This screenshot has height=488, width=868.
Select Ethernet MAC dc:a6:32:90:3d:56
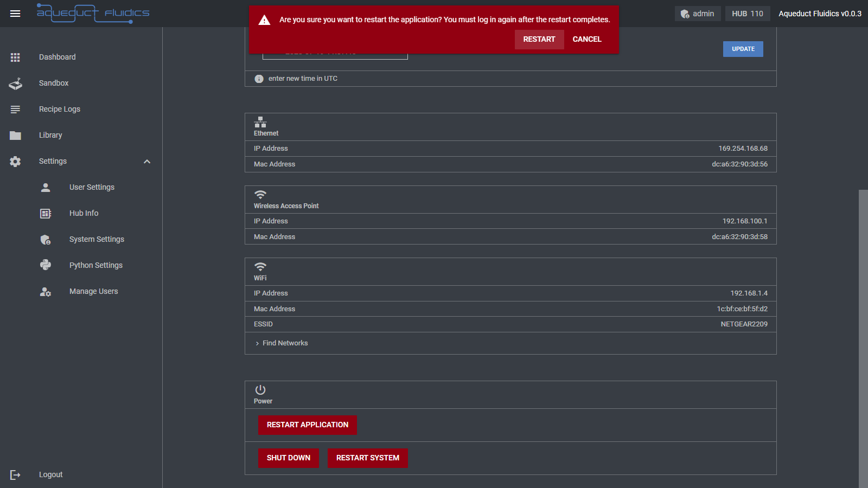(x=739, y=164)
